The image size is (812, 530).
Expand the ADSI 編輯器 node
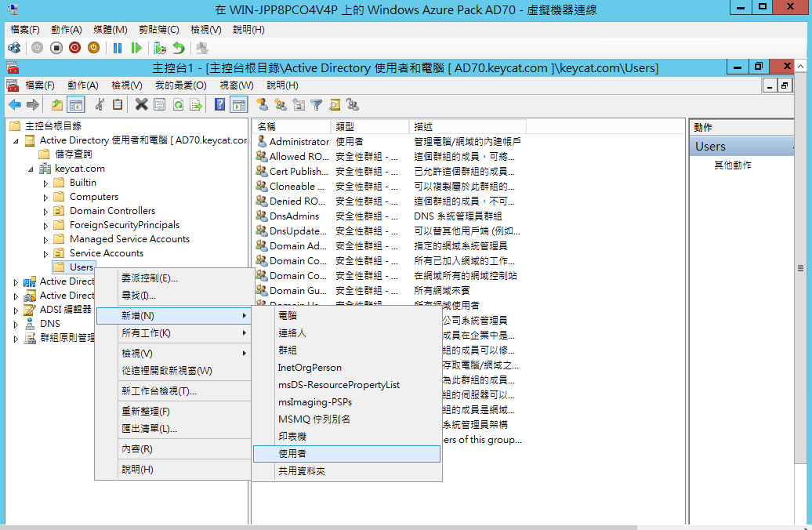point(16,310)
